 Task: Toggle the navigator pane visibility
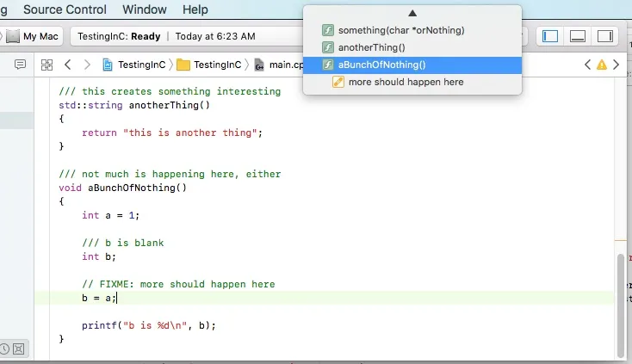[x=550, y=36]
